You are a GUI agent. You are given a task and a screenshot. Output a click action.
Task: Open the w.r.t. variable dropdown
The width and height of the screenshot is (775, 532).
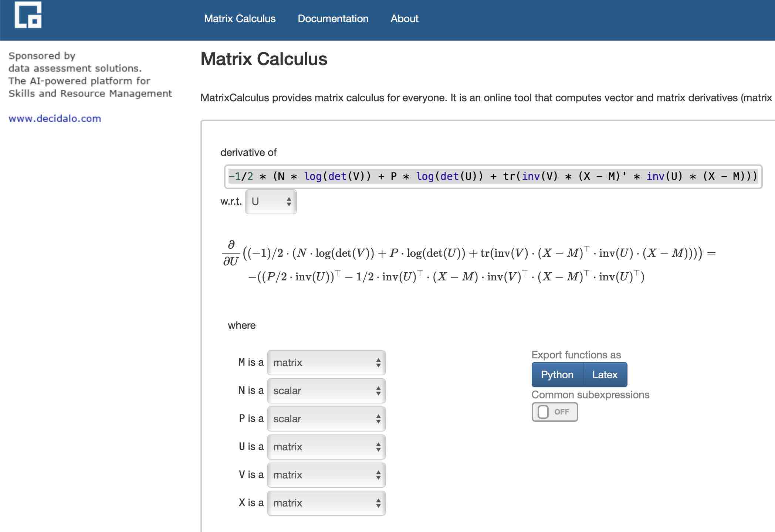point(270,202)
